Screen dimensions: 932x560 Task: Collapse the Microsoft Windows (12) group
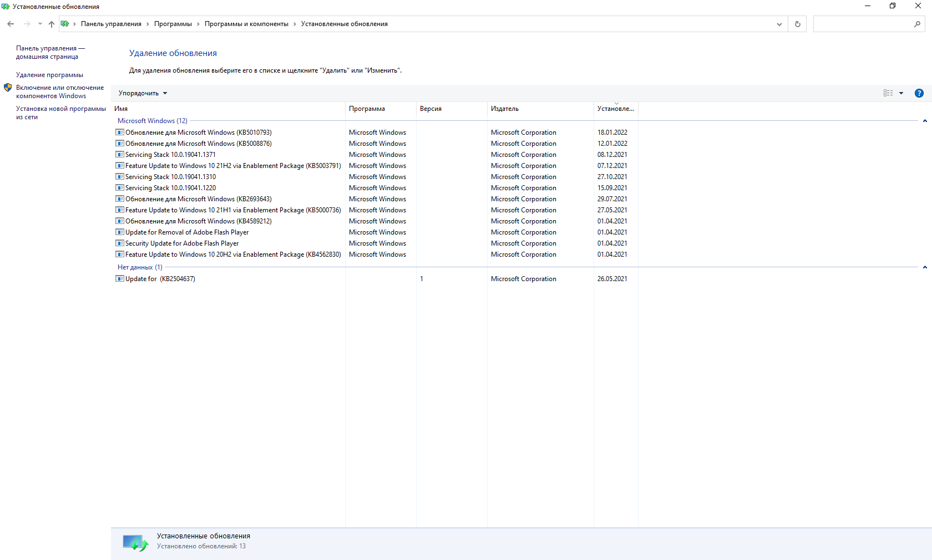pos(925,121)
